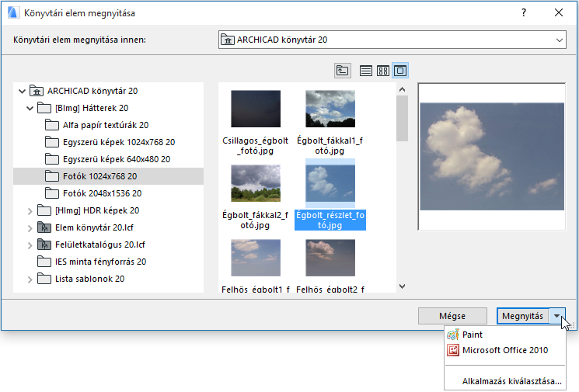Viewport: 579px width, 392px height.
Task: Select Egyszerű képek 640x480 20 folder
Action: click(117, 159)
